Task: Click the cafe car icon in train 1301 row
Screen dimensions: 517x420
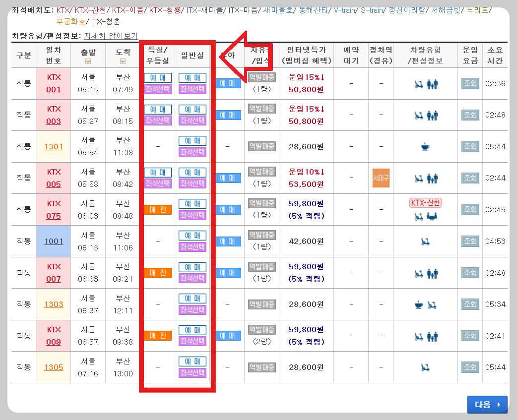Action: (x=425, y=146)
